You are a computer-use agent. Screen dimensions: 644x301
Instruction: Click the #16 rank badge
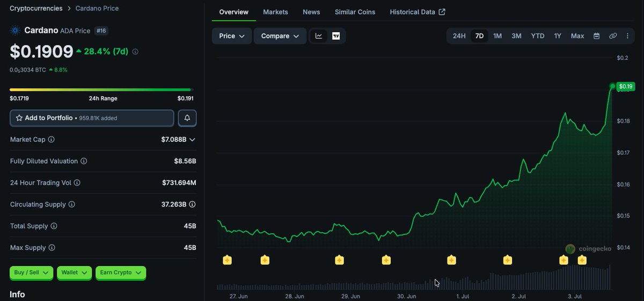[101, 31]
